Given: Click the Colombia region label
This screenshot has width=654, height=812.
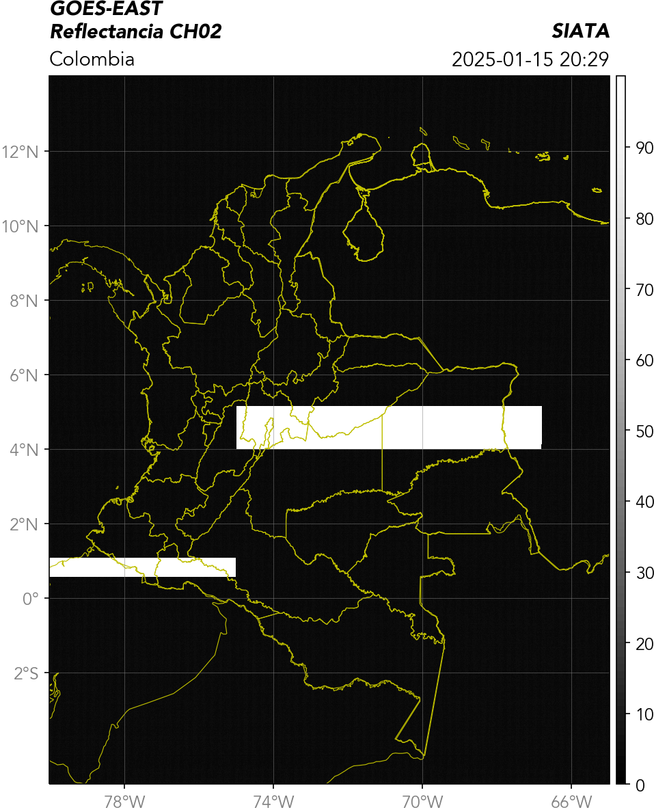Looking at the screenshot, I should click(x=92, y=59).
